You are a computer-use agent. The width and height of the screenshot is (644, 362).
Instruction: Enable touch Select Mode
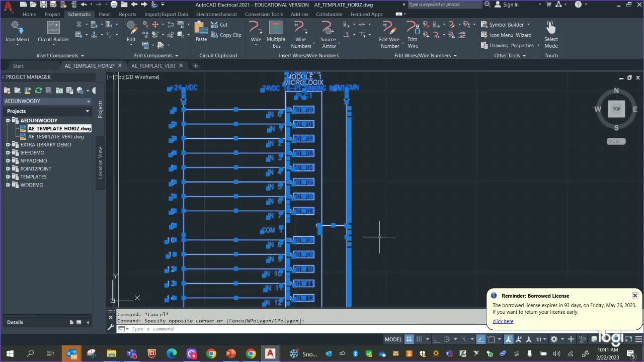click(x=551, y=34)
